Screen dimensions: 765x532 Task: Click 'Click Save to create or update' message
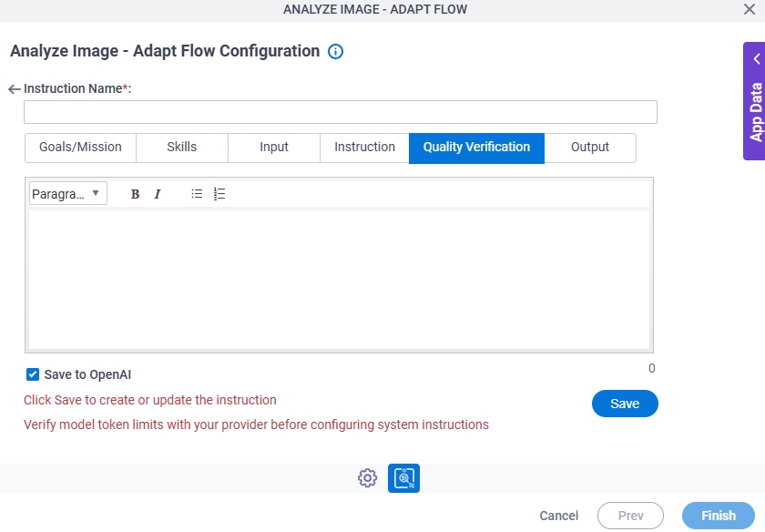[x=150, y=400]
